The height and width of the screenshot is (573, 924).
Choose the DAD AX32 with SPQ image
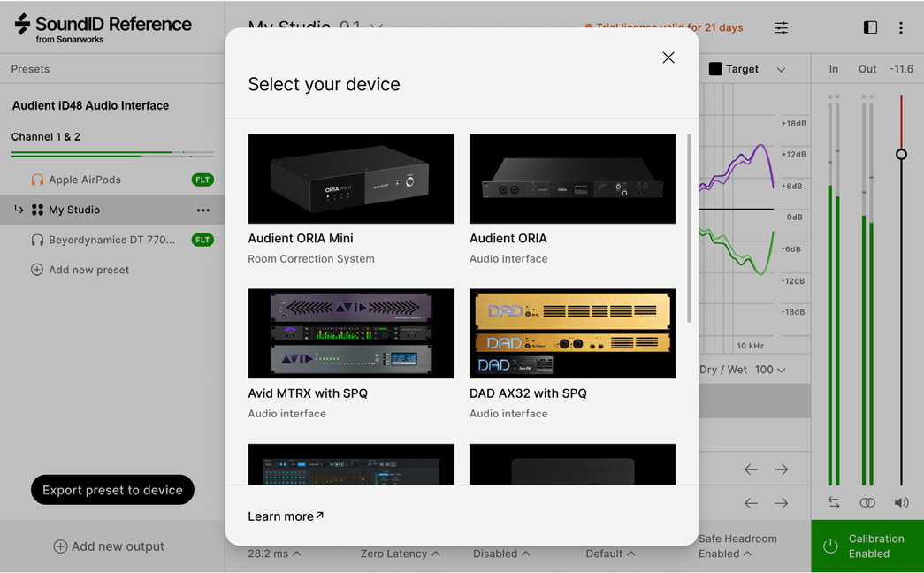tap(572, 333)
